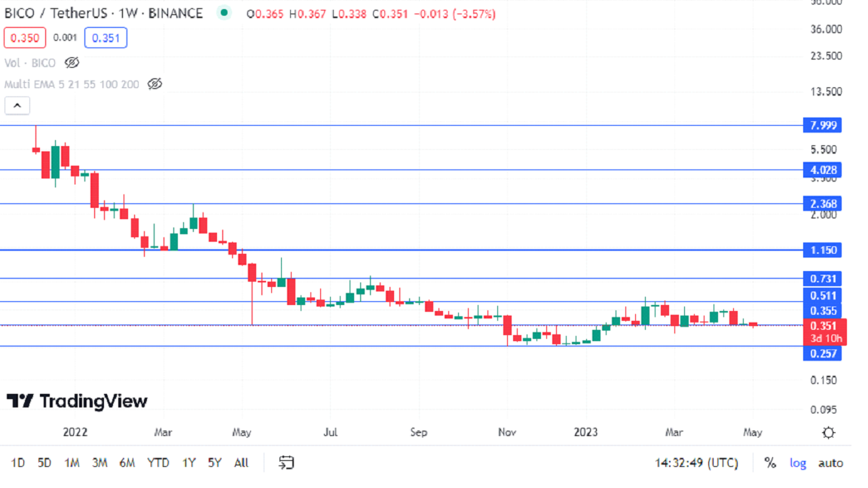Image resolution: width=868 pixels, height=488 pixels.
Task: Select the 2.368 horizontal line price label
Action: [823, 203]
